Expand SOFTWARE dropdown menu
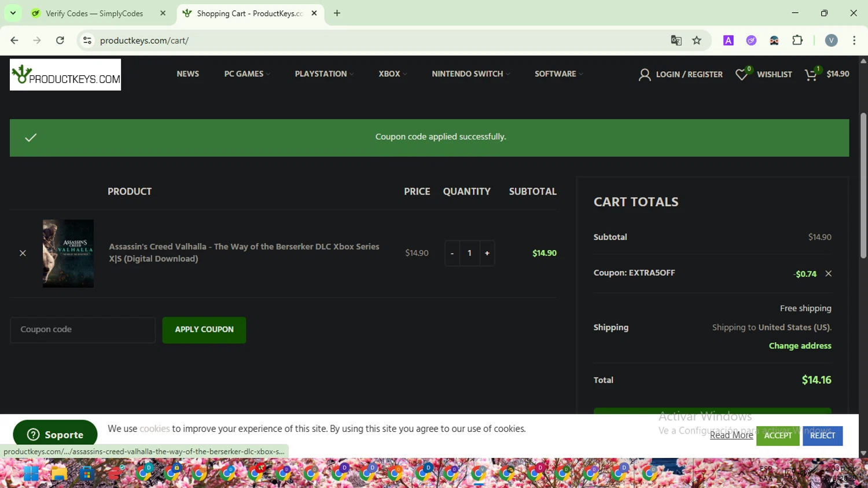 [x=558, y=74]
